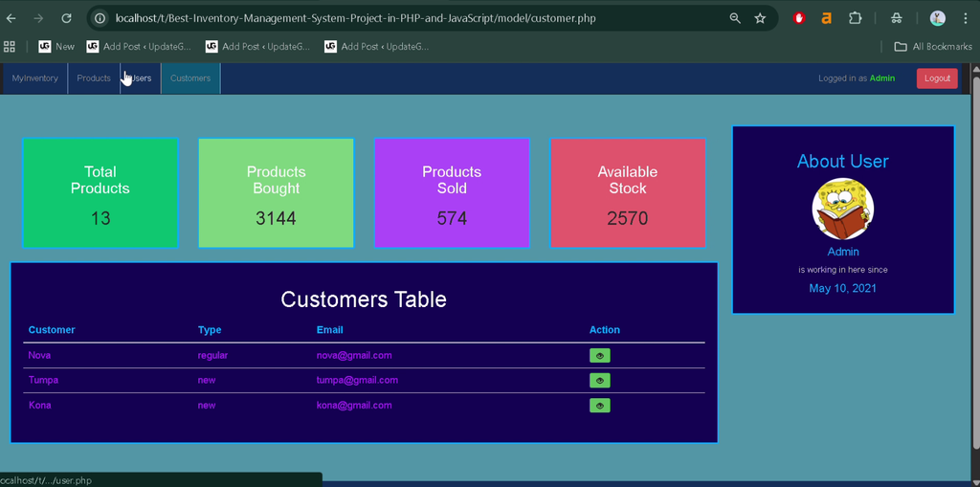Click email tumpa@gmail.com
This screenshot has width=980, height=487.
coord(357,380)
